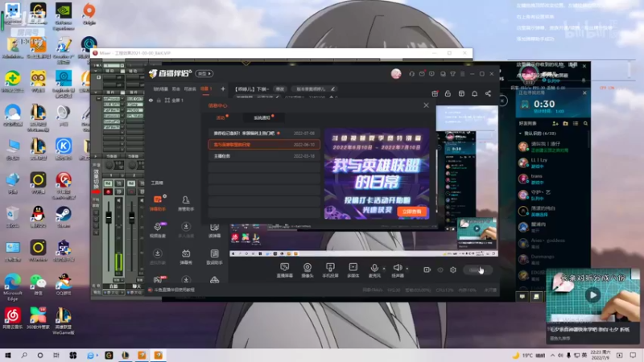
Task: Open the taskbar clock showing 22:23
Action: [x=600, y=355]
